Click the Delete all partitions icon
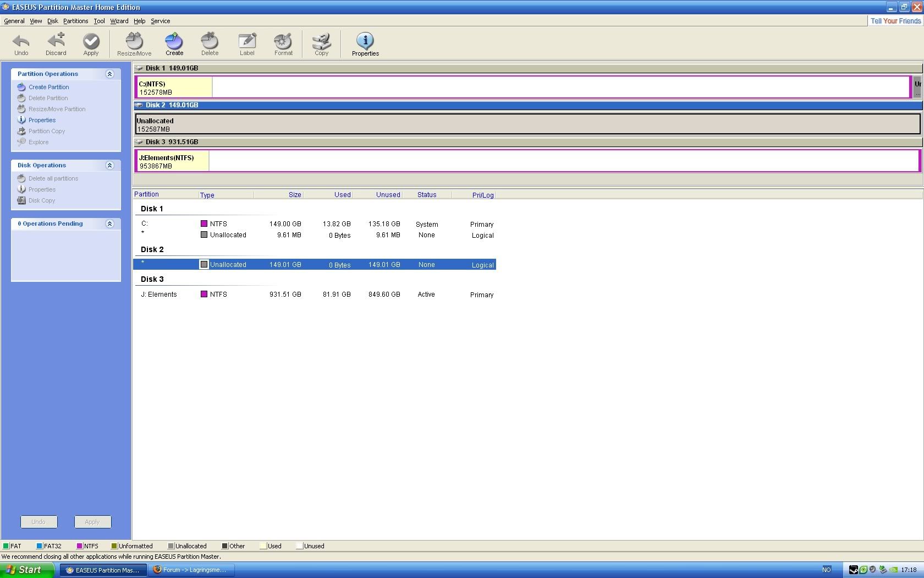Viewport: 924px width, 578px height. click(x=21, y=178)
